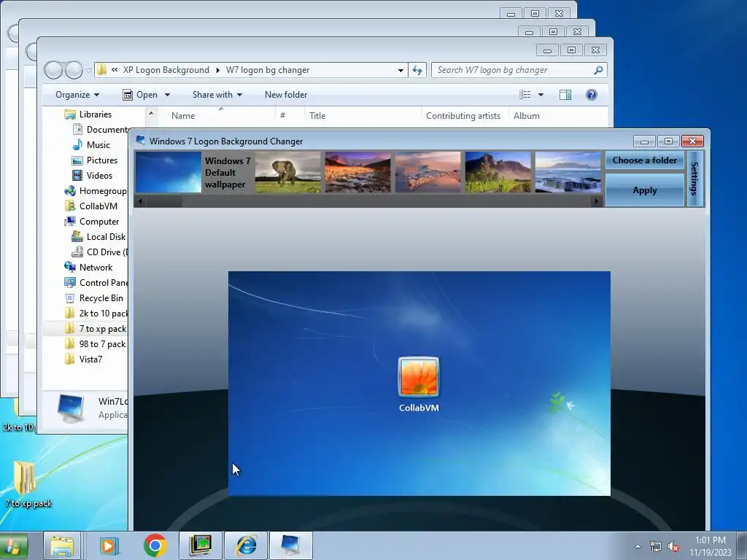
Task: Select Libraries in the navigation pane
Action: pos(96,114)
